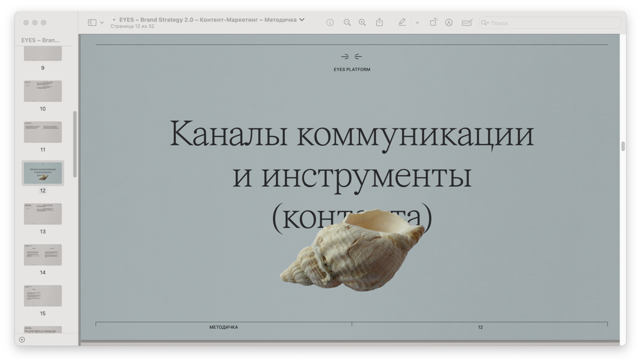641x364 pixels.
Task: Zoom out of the page
Action: click(347, 23)
